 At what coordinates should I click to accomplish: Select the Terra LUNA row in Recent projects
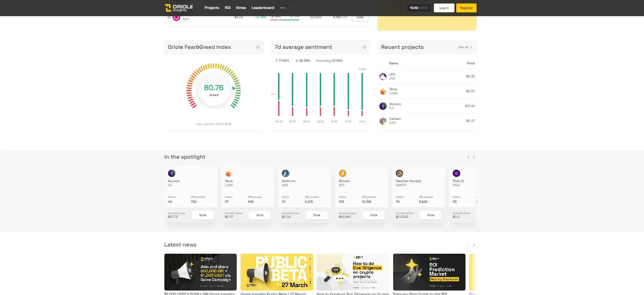(427, 91)
